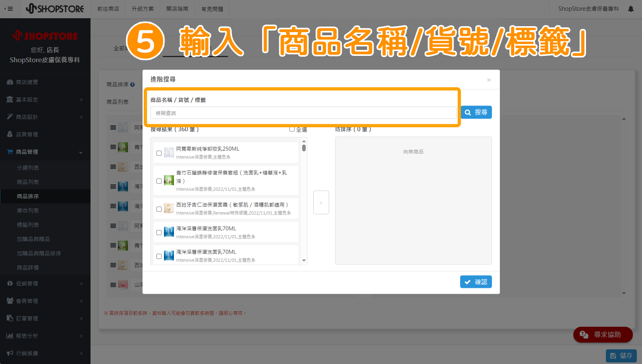642x364 pixels.
Task: Expand 商店設計 sidebar menu
Action: click(45, 117)
